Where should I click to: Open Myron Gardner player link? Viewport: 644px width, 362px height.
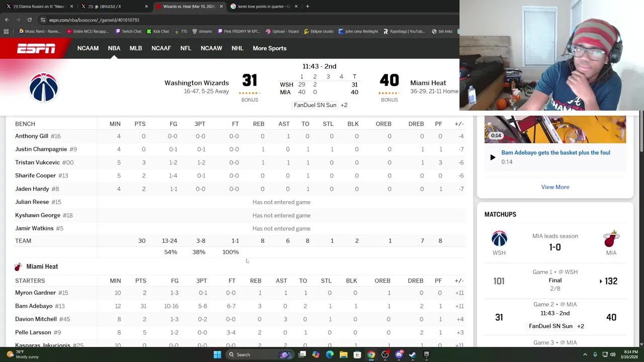coord(35,293)
